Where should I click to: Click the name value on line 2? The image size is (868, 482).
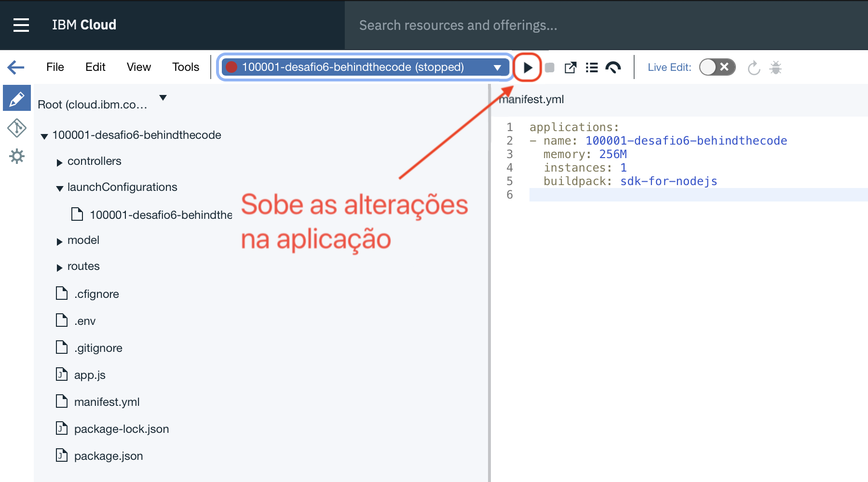point(686,141)
